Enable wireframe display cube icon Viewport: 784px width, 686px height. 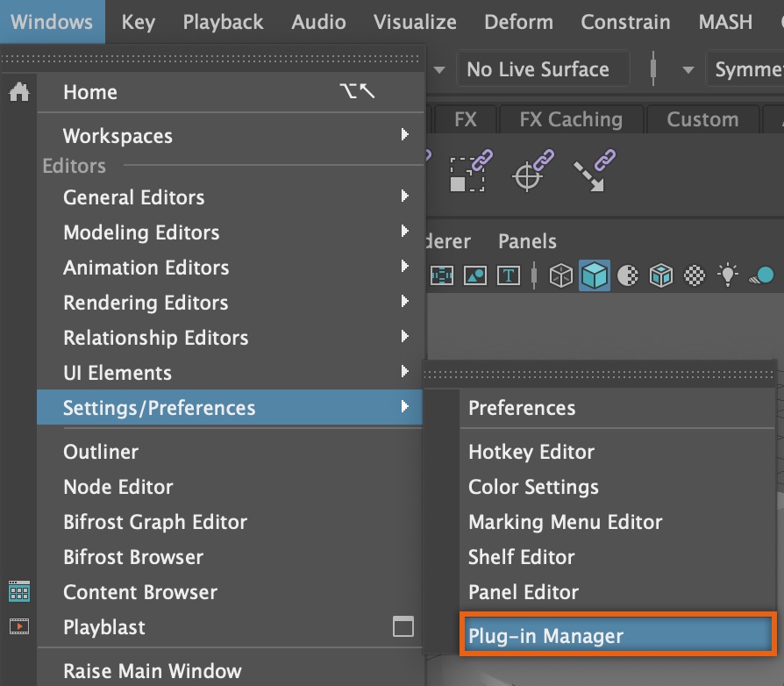(x=560, y=276)
